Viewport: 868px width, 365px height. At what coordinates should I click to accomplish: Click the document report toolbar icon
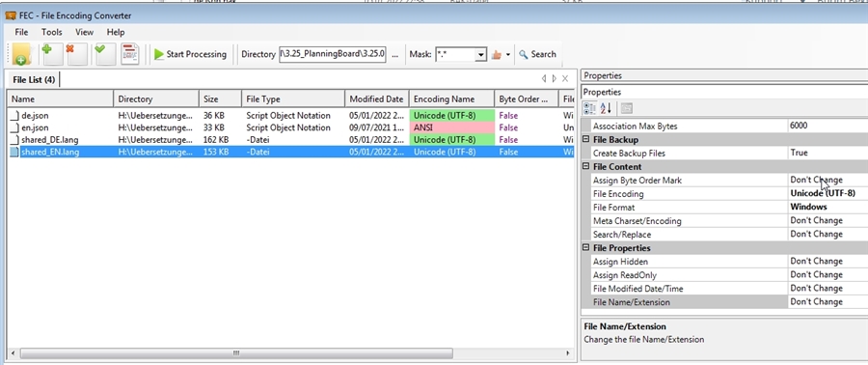click(130, 54)
